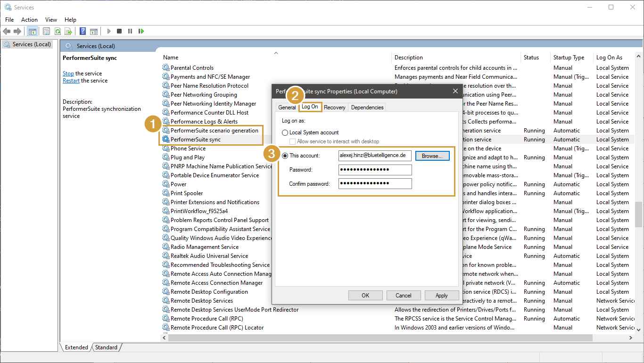Click the Export List toolbar icon
The width and height of the screenshot is (644, 363).
tap(68, 31)
